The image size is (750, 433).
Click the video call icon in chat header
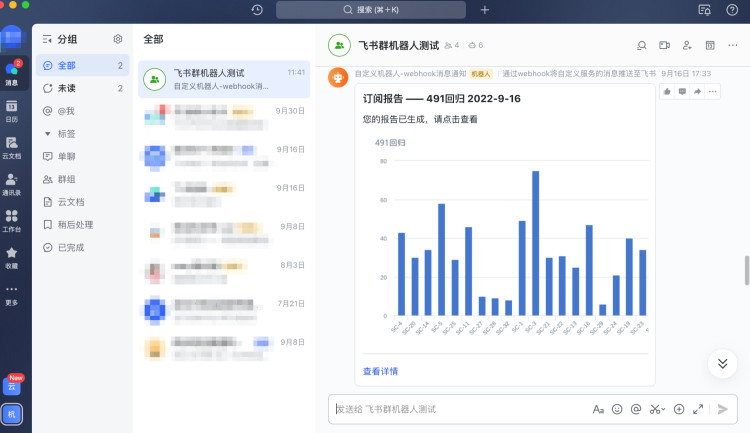[x=664, y=45]
